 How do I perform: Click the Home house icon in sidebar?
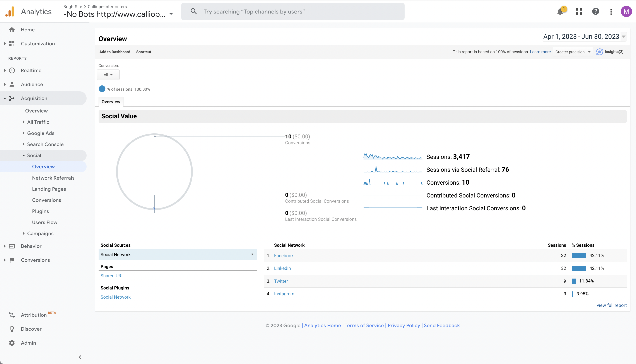12,29
